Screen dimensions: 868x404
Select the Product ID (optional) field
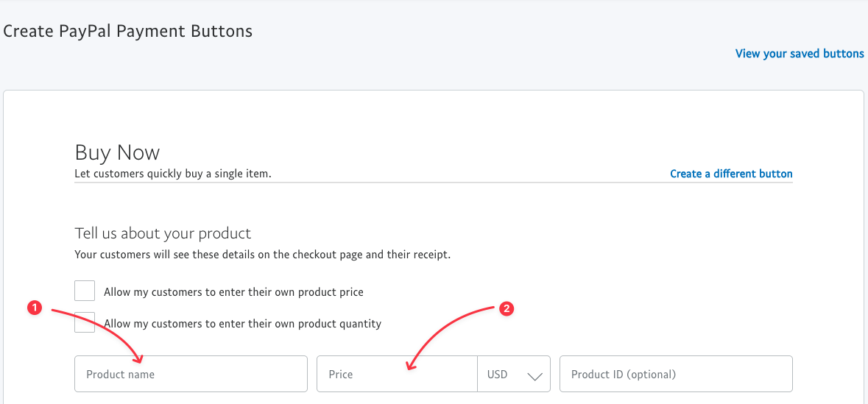pos(676,374)
